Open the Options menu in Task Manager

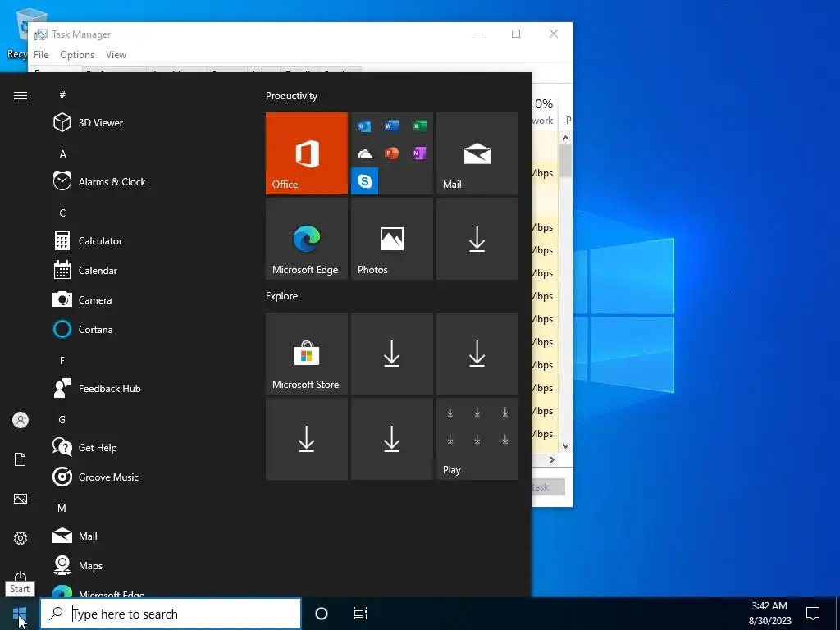pos(77,55)
